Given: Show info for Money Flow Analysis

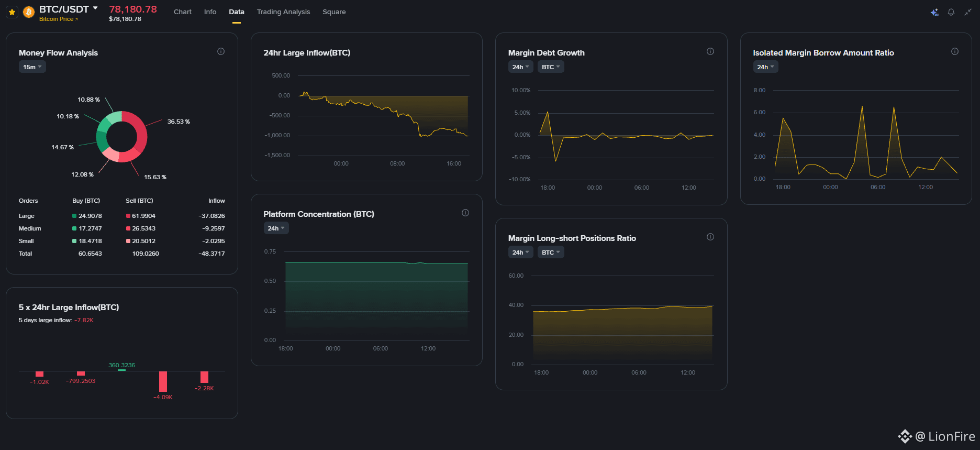Looking at the screenshot, I should [221, 51].
